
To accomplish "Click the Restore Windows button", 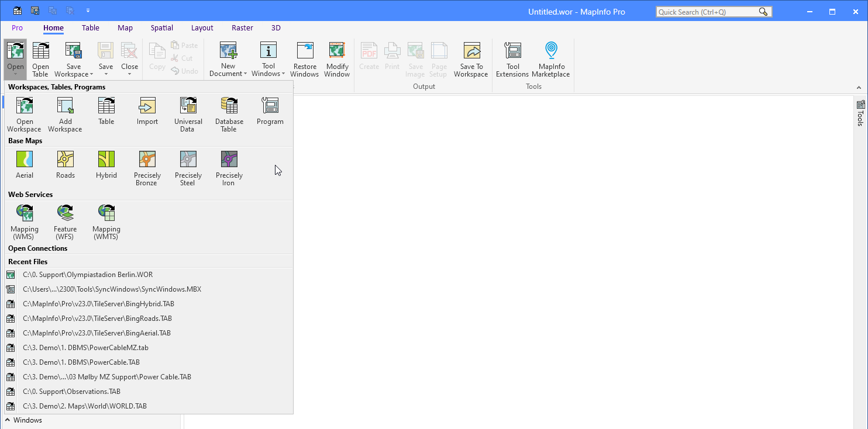I will [304, 58].
